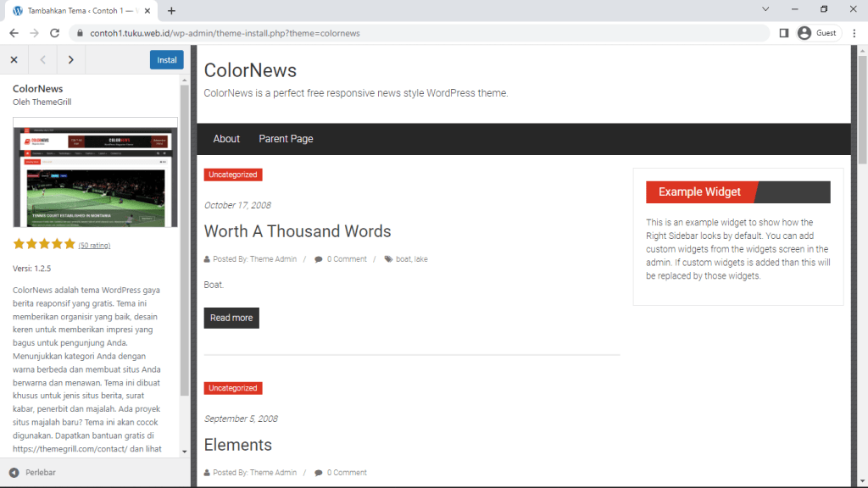Click September 5, 2008 post date
This screenshot has width=868, height=488.
coord(241,419)
